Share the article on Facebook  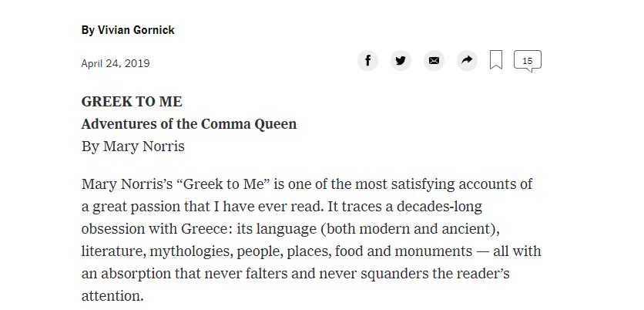click(x=367, y=61)
